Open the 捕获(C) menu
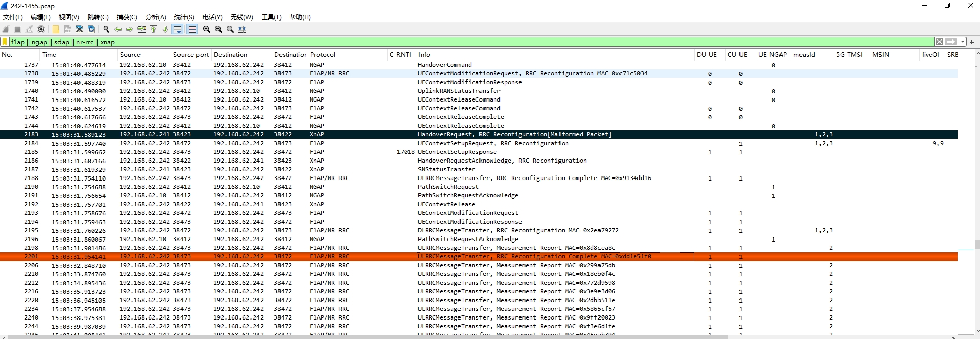The height and width of the screenshot is (339, 980). click(x=127, y=17)
